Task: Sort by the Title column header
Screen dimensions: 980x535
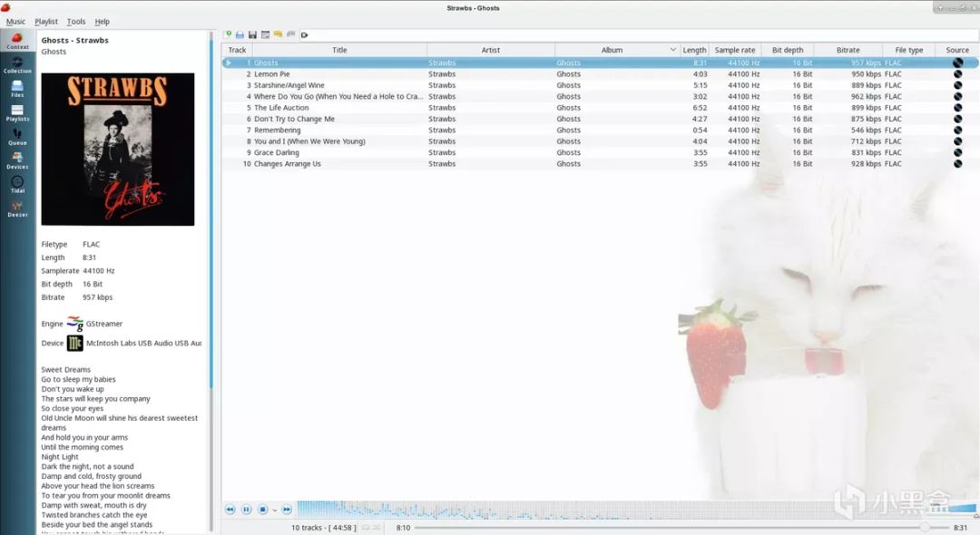Action: tap(339, 50)
